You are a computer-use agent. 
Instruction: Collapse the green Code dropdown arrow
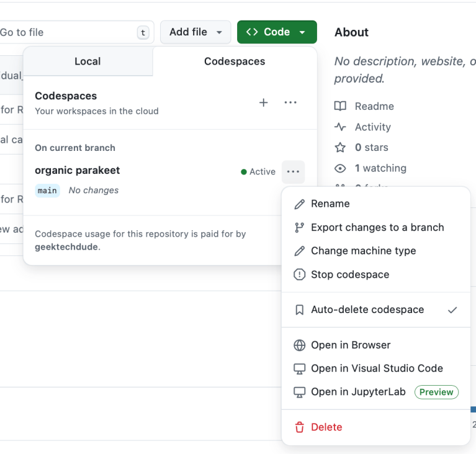coord(302,32)
